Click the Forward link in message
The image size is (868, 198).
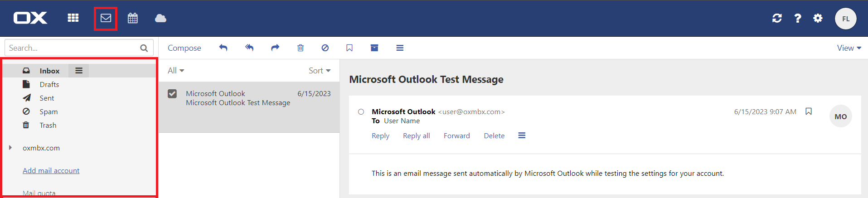(456, 136)
